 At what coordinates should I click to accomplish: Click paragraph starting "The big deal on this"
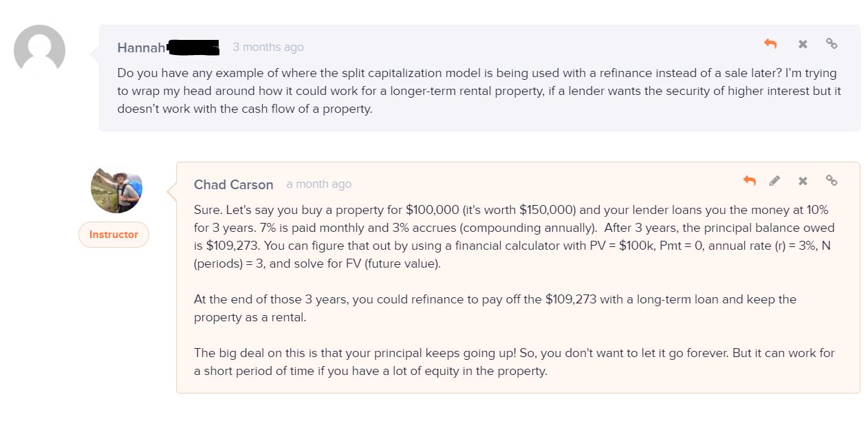pos(514,362)
